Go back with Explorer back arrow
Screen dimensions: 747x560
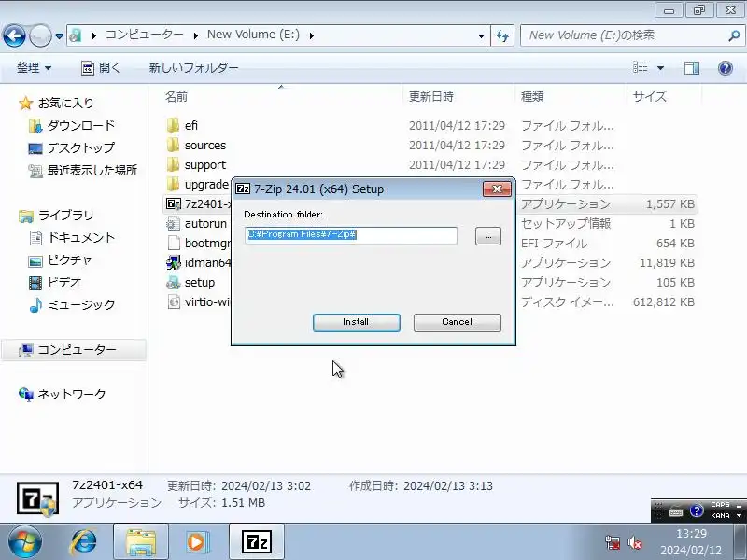coord(14,35)
